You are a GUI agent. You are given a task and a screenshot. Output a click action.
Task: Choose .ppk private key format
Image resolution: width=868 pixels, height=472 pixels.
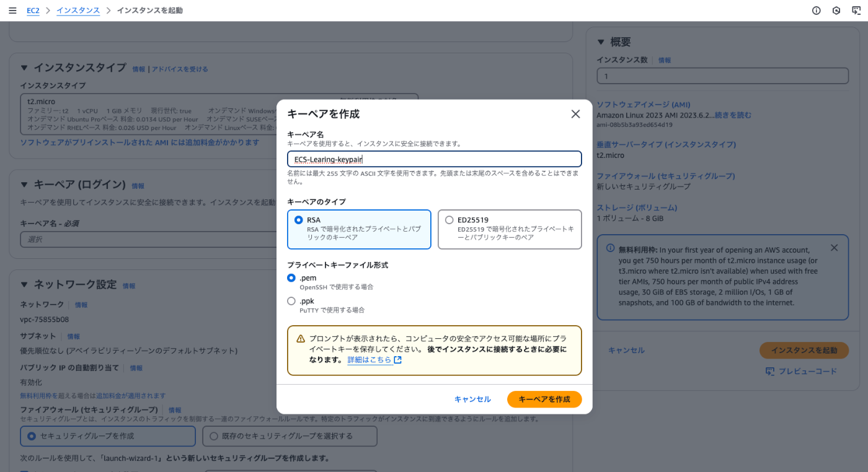[x=291, y=301]
